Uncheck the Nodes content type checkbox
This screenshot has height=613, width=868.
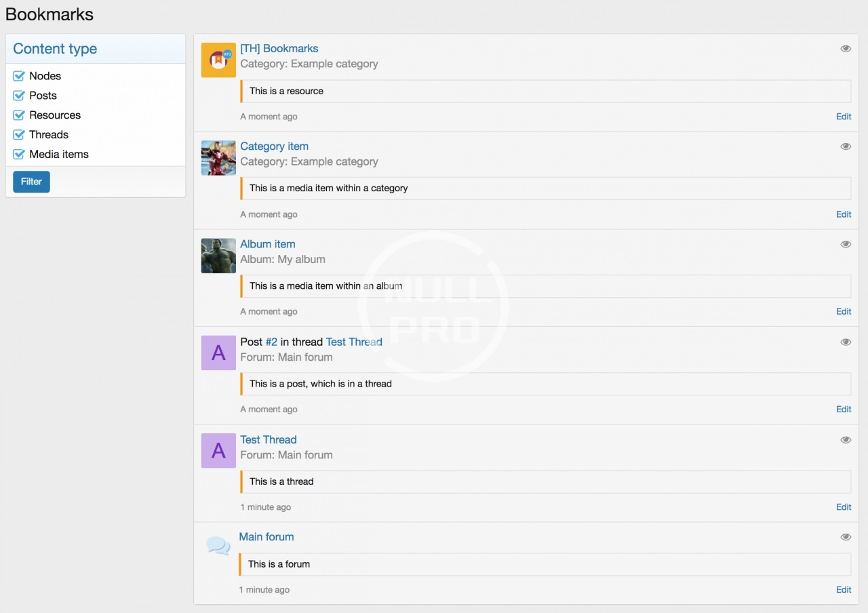(19, 76)
